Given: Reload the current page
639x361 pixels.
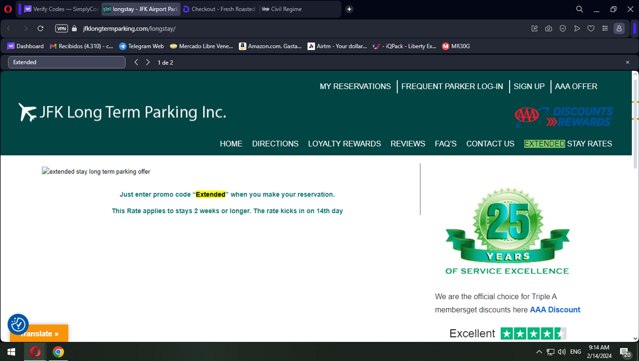Looking at the screenshot, I should 40,29.
